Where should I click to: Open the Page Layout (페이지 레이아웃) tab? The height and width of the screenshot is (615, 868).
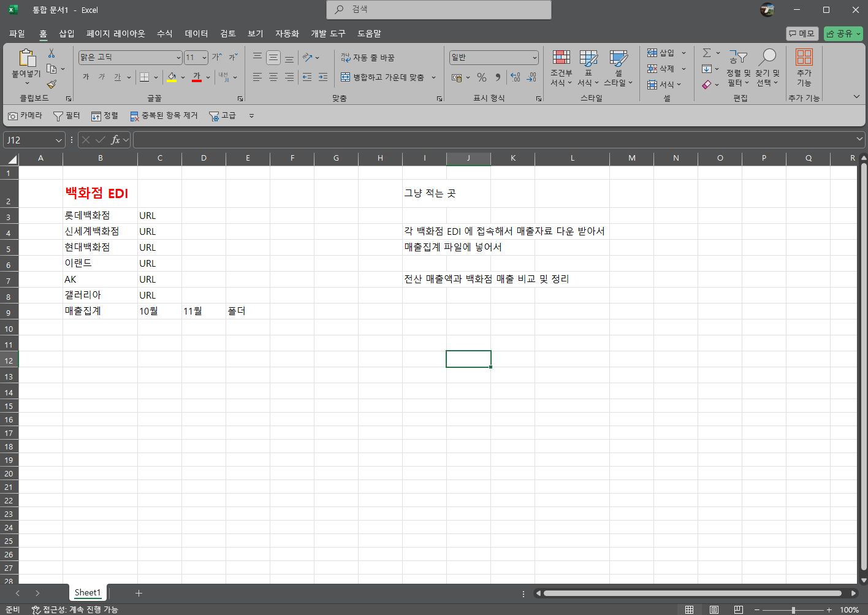click(x=116, y=34)
